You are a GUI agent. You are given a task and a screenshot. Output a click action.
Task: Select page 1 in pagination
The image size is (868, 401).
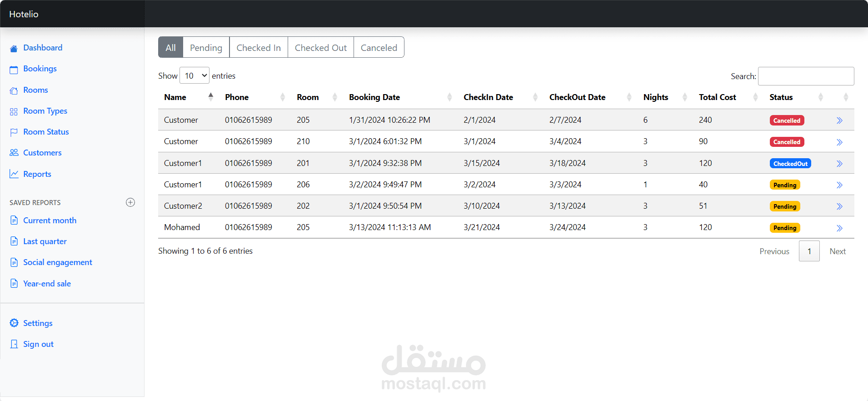coord(809,251)
